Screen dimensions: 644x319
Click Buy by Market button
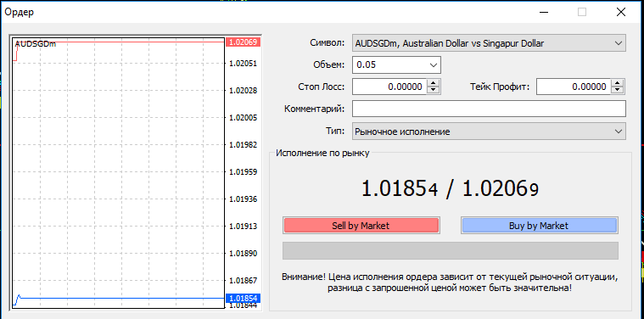(x=539, y=226)
